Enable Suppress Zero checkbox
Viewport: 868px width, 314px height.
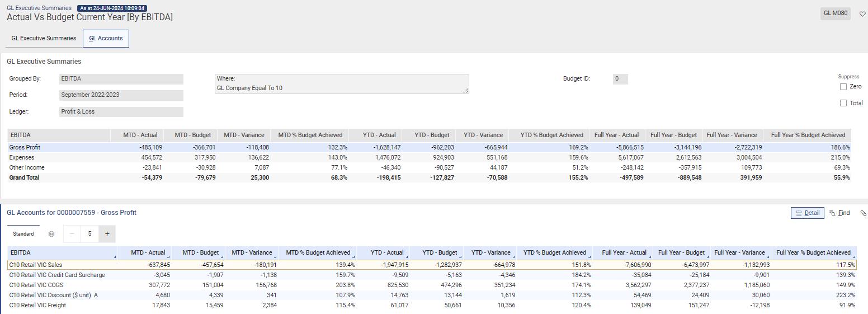[843, 87]
